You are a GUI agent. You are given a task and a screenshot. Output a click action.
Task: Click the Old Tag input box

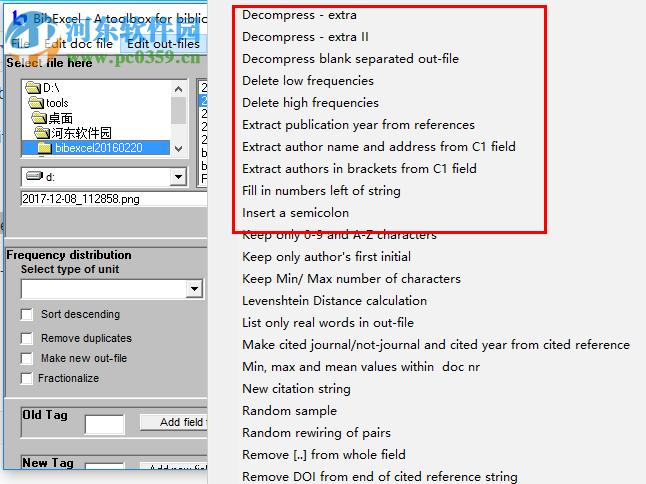105,424
